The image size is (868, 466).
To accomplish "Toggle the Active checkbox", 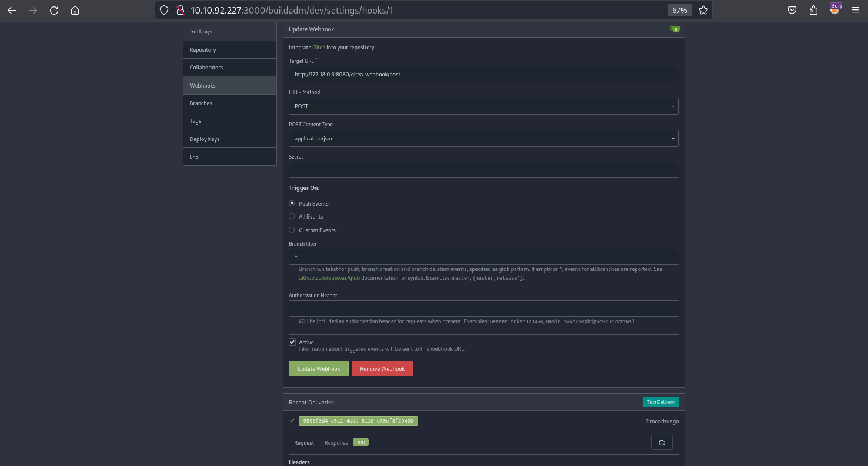I will pos(292,342).
